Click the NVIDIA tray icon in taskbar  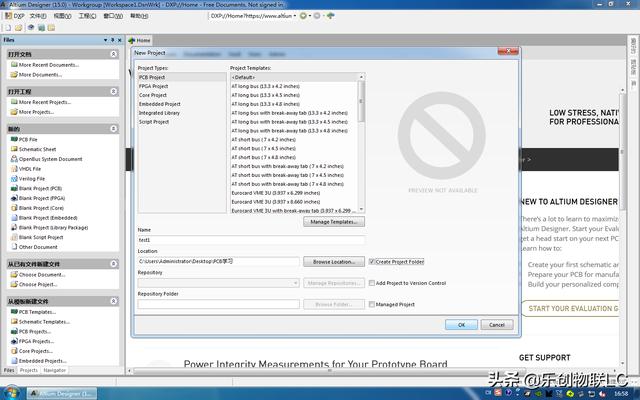pyautogui.click(x=539, y=393)
